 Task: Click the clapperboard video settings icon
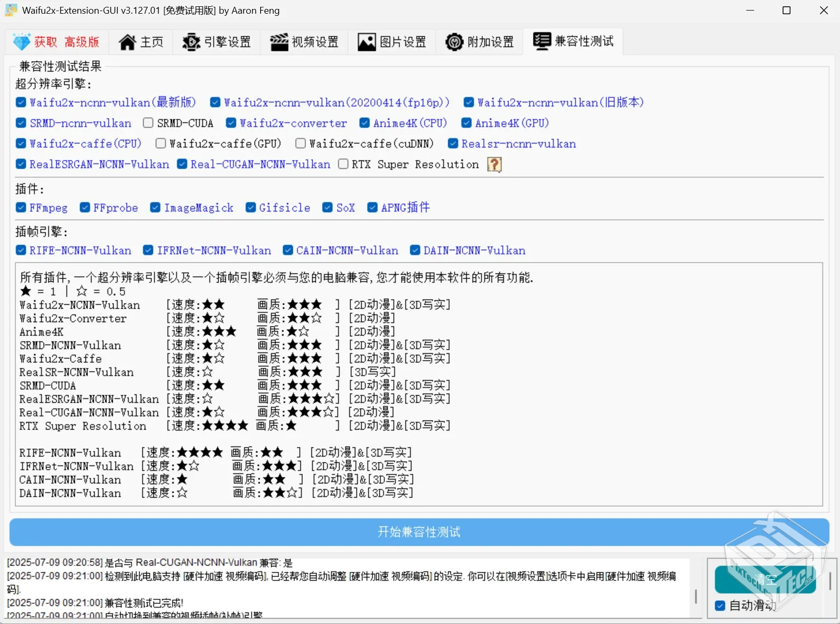pyautogui.click(x=279, y=42)
